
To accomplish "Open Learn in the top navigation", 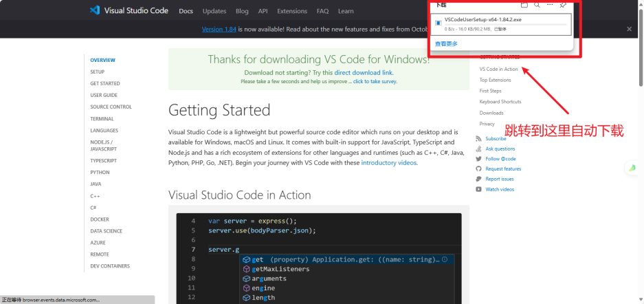I will 346,11.
